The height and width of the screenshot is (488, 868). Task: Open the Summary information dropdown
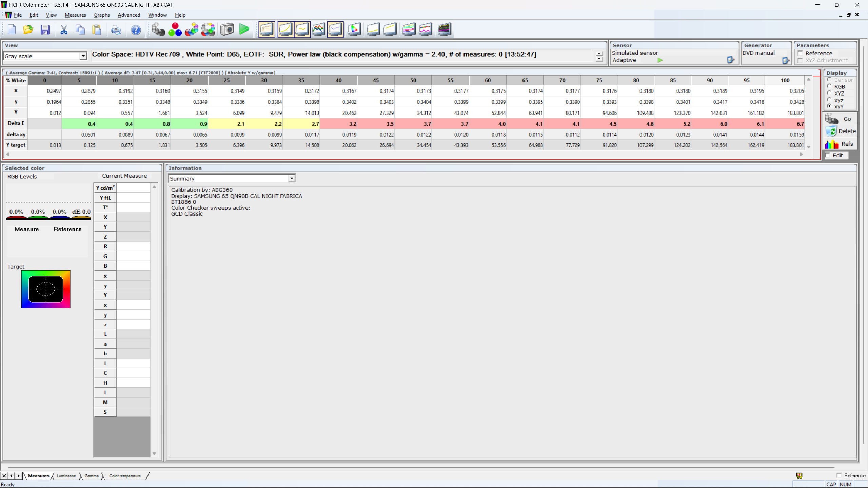(292, 178)
